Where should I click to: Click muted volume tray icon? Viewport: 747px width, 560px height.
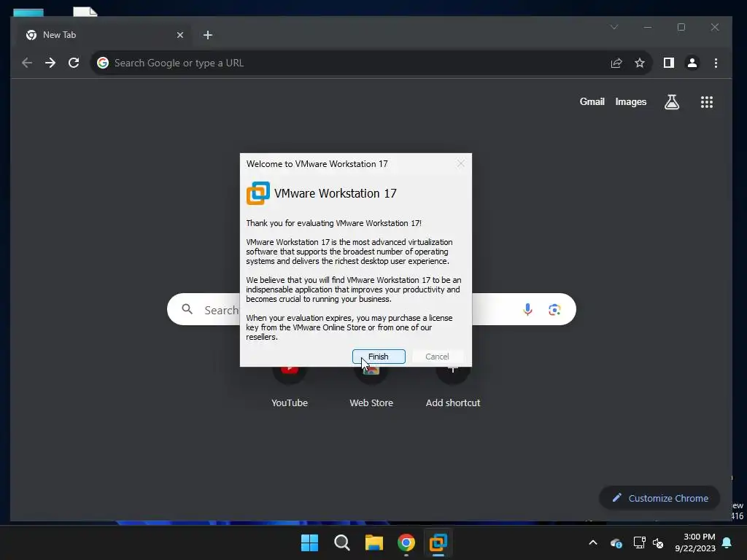coord(658,542)
